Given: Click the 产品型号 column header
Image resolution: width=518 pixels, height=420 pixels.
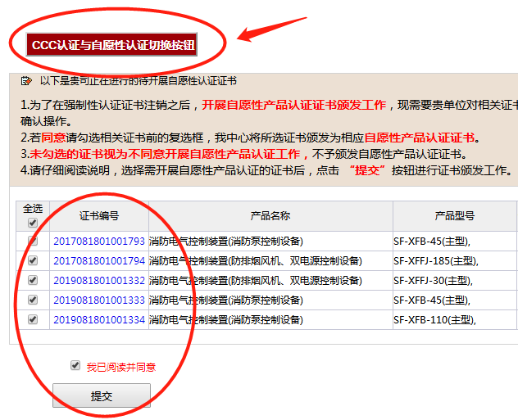Looking at the screenshot, I should click(454, 216).
